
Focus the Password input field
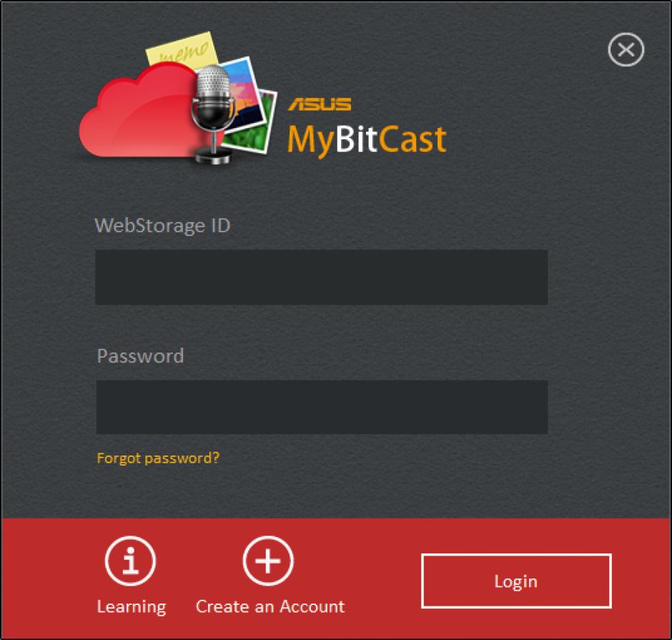click(x=322, y=407)
